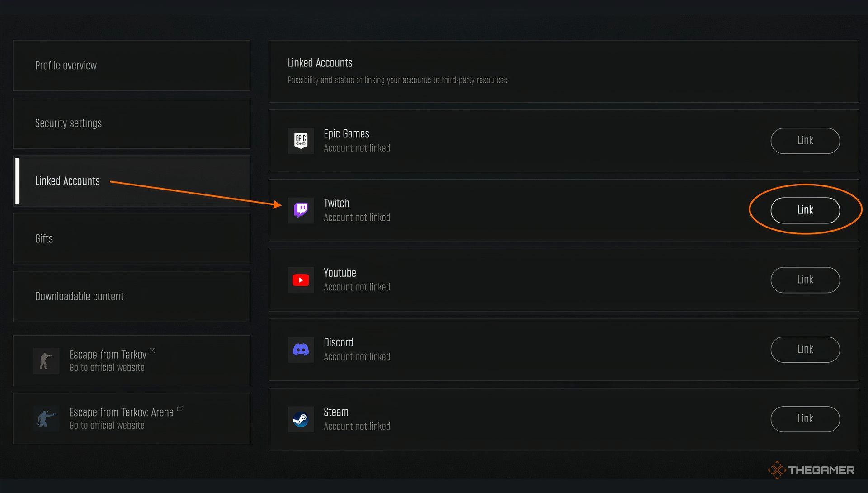Image resolution: width=868 pixels, height=493 pixels.
Task: Click the purple Twitch logo icon
Action: click(301, 210)
